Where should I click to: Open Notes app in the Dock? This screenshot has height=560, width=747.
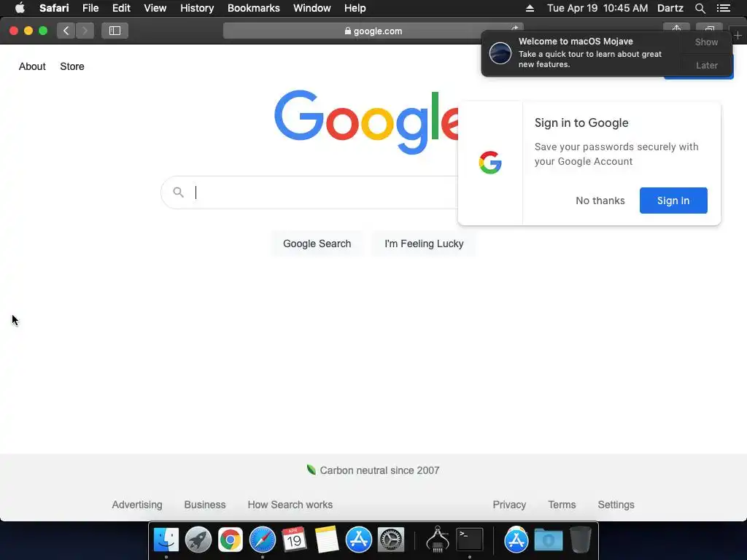tap(326, 540)
